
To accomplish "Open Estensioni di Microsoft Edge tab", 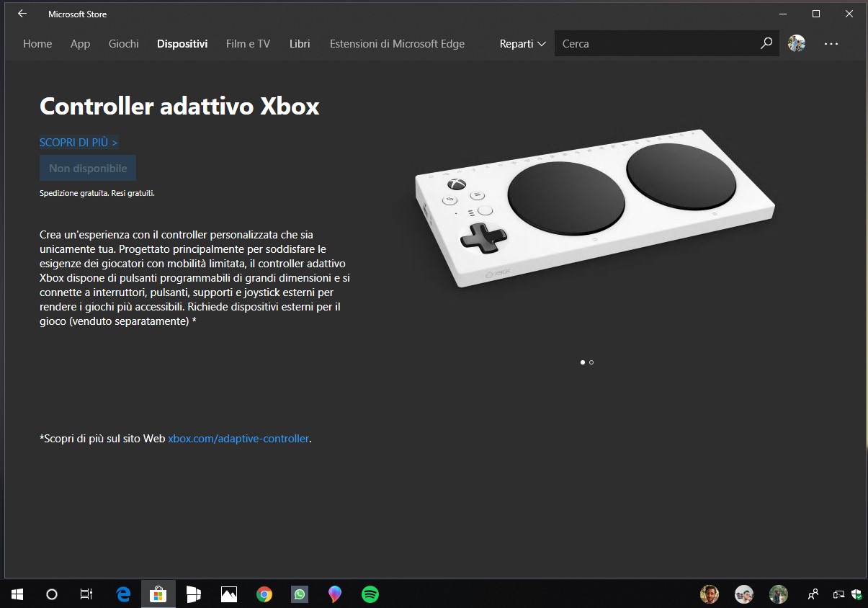I will (x=397, y=44).
